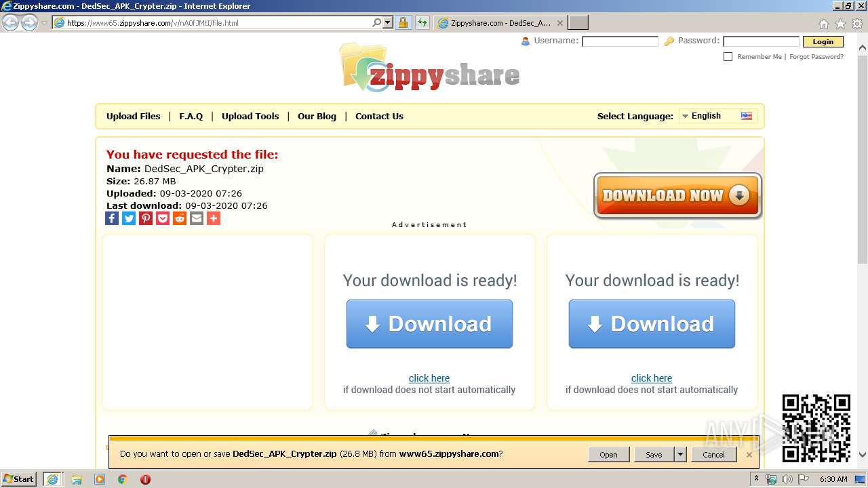Click the address bar search magnifier icon
Image resolution: width=868 pixels, height=488 pixels.
pyautogui.click(x=377, y=22)
